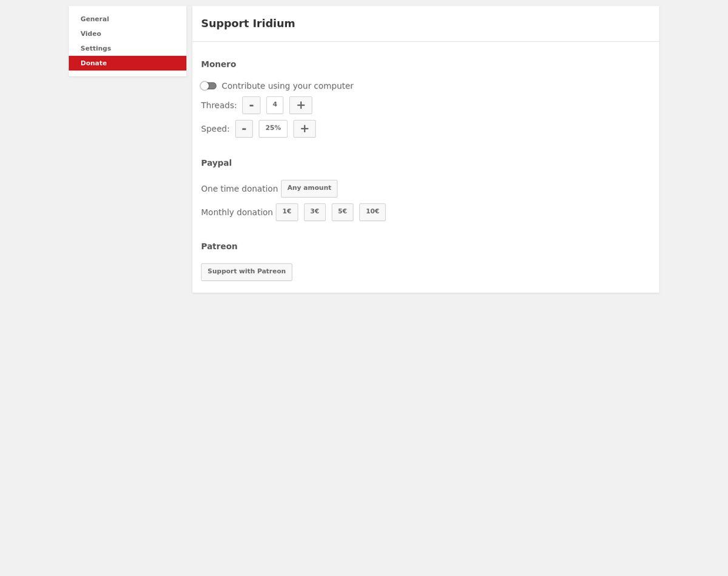Donate Any amount via Paypal

pos(309,189)
